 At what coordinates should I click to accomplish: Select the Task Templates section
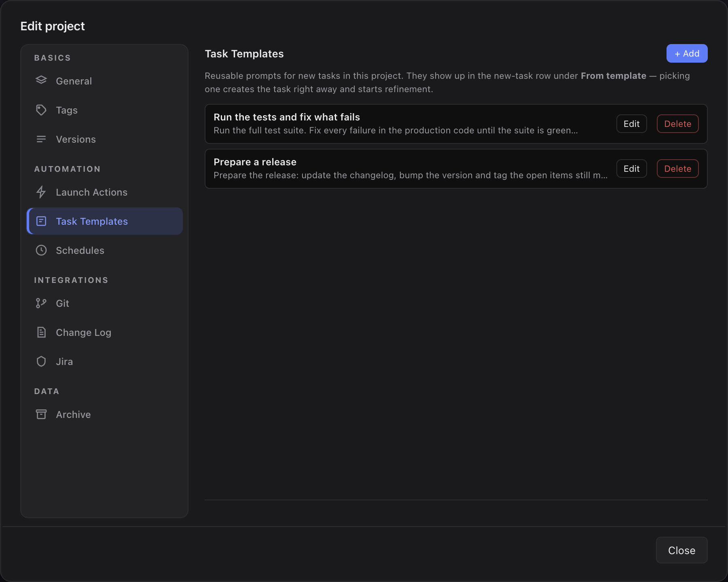pyautogui.click(x=105, y=221)
